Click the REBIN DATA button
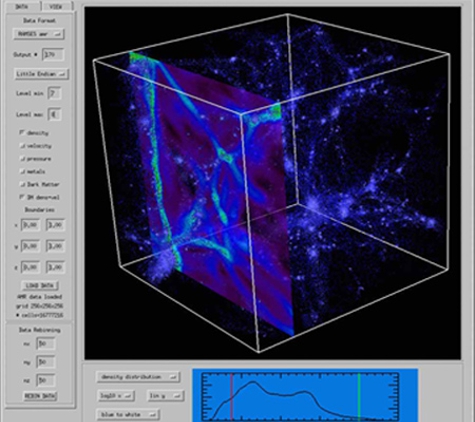The width and height of the screenshot is (475, 422). tap(40, 396)
